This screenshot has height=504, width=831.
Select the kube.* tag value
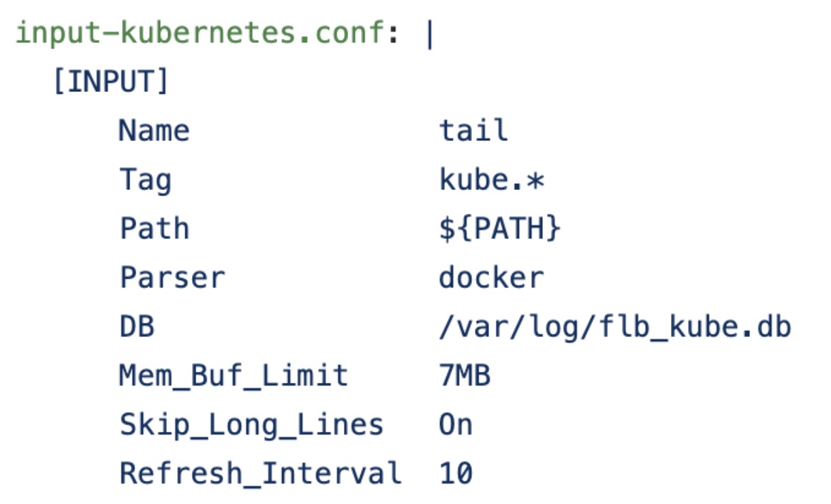point(491,180)
